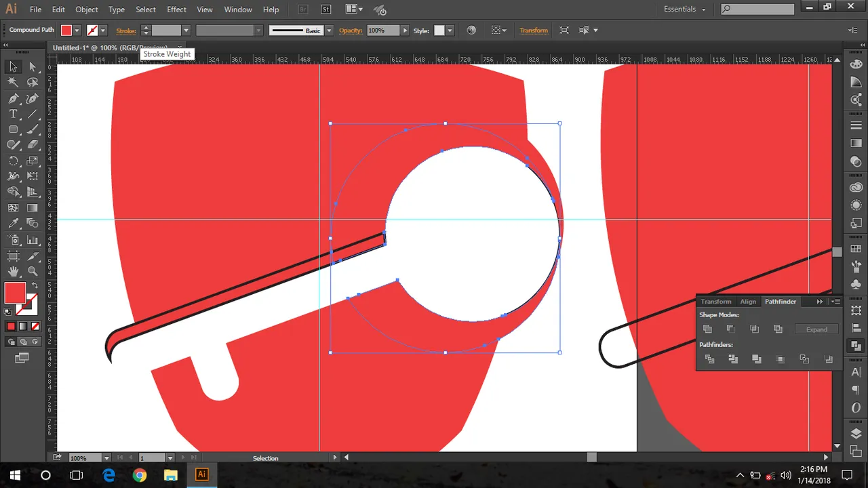The height and width of the screenshot is (488, 868).
Task: Switch to the Align panel tab
Action: click(748, 302)
